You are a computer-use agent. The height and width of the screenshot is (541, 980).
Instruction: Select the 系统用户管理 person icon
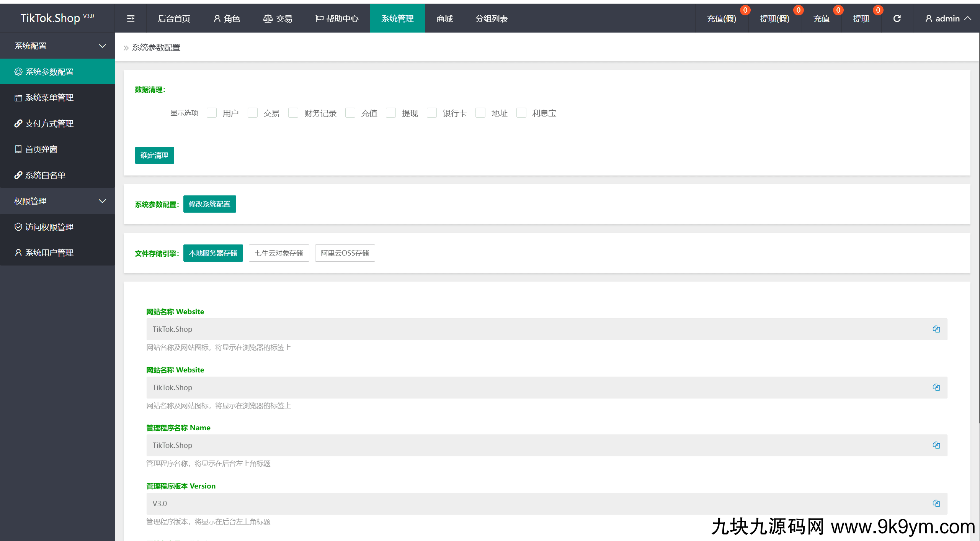[18, 252]
